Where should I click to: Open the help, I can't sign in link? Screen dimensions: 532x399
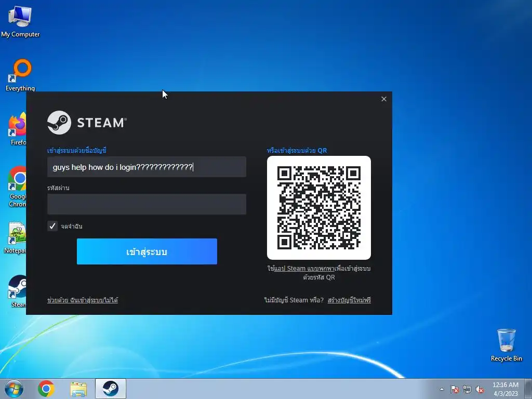point(83,300)
